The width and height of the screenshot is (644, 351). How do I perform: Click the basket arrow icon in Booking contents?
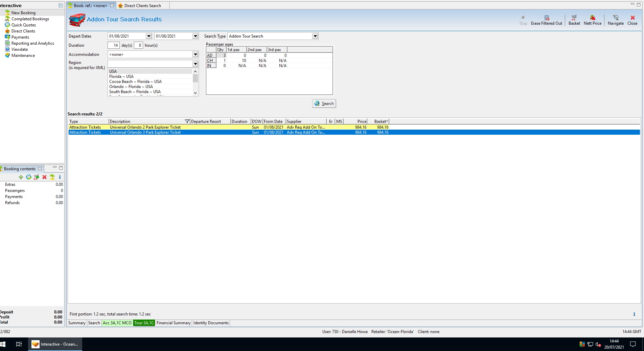[37, 177]
